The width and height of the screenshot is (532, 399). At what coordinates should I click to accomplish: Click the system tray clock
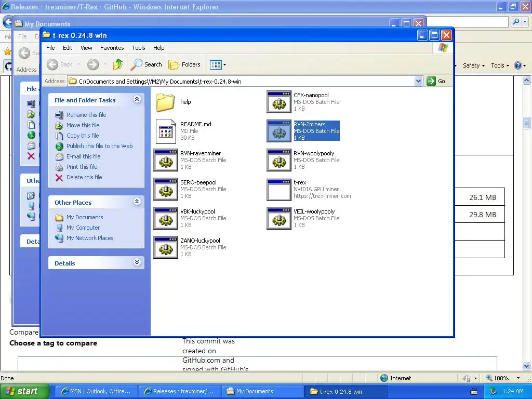click(513, 391)
